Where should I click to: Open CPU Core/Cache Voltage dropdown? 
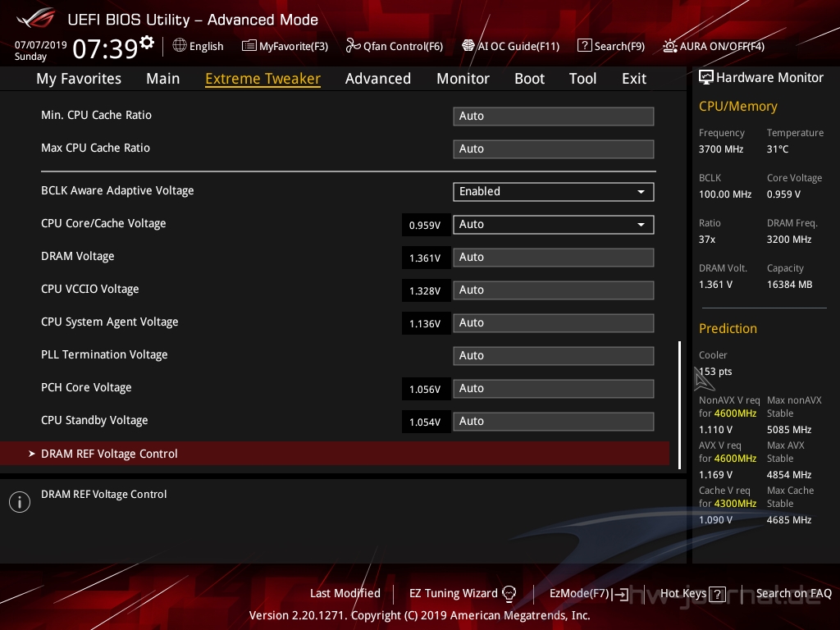point(554,225)
